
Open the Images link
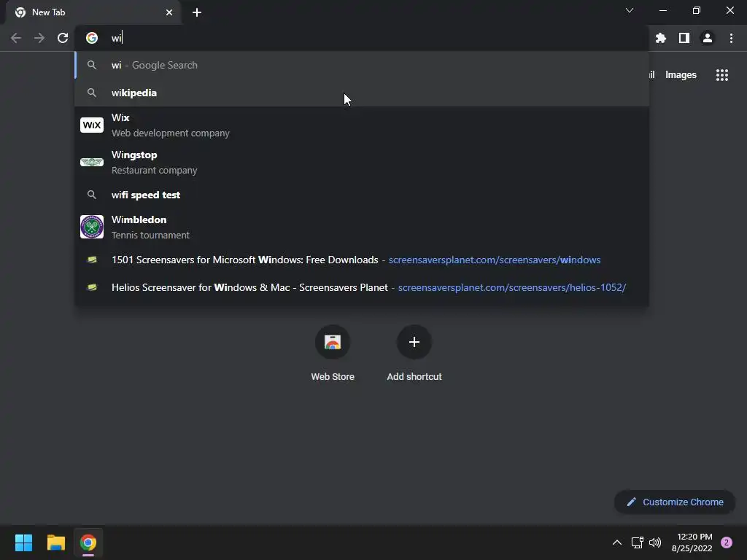[681, 75]
